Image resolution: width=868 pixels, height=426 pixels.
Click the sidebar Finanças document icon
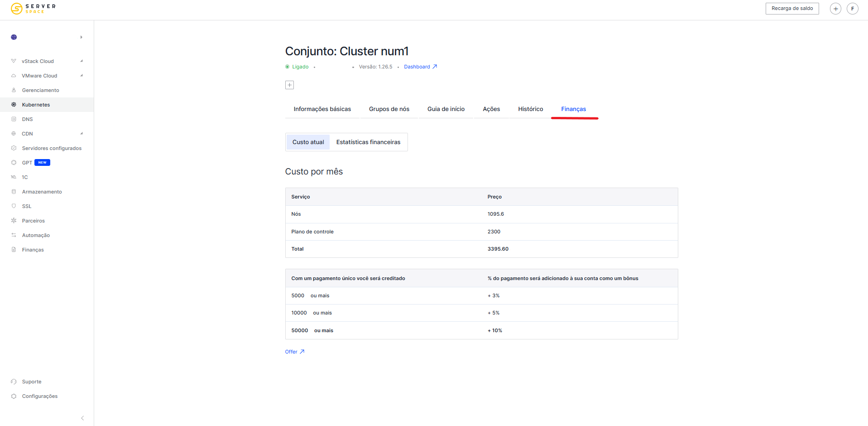coord(14,250)
